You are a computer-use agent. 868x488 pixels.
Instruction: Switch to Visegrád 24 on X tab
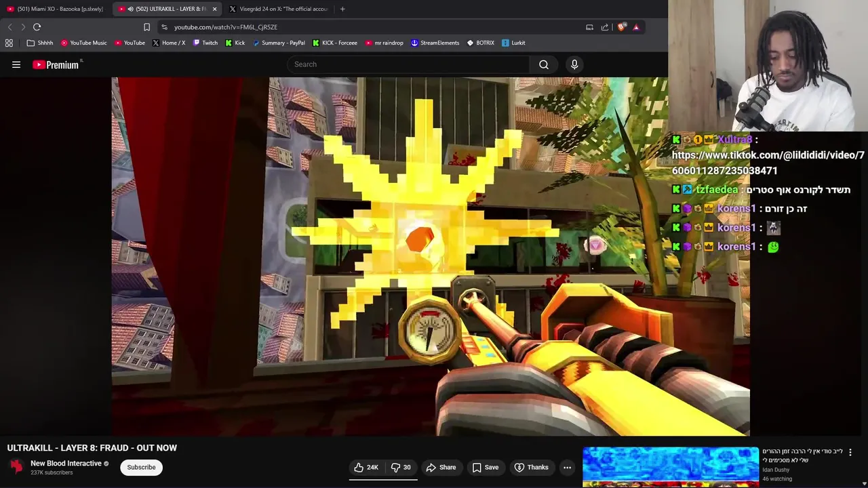(x=279, y=9)
